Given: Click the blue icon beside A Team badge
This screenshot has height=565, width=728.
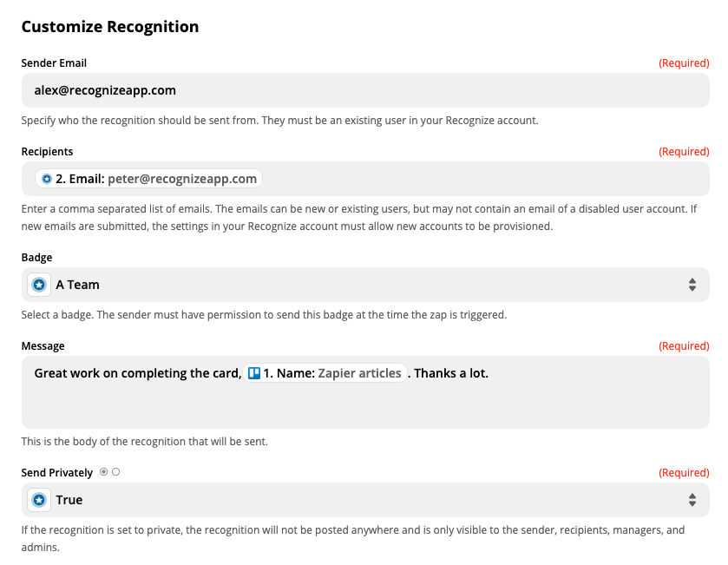Looking at the screenshot, I should tap(37, 284).
